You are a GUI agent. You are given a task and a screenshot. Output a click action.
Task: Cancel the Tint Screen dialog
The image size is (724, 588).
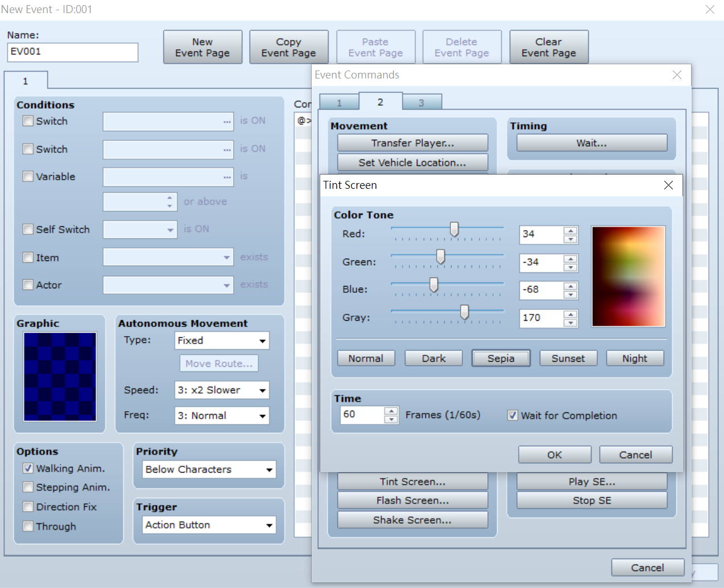click(636, 455)
